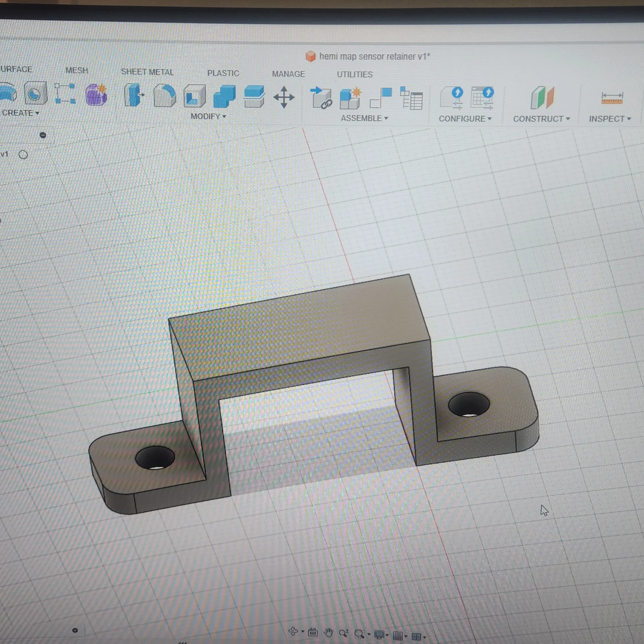Image resolution: width=644 pixels, height=644 pixels.
Task: Click the top face of the retainer bridge
Action: [x=299, y=327]
